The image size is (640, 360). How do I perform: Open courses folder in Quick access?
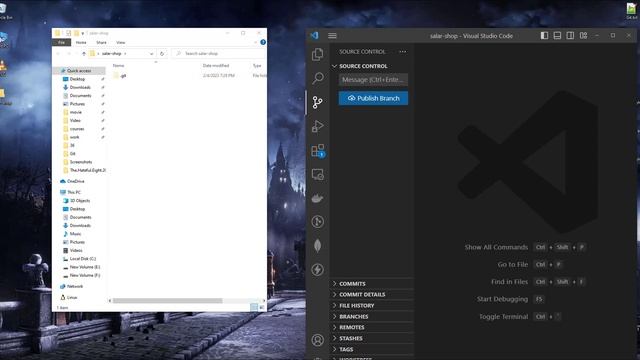coord(77,129)
